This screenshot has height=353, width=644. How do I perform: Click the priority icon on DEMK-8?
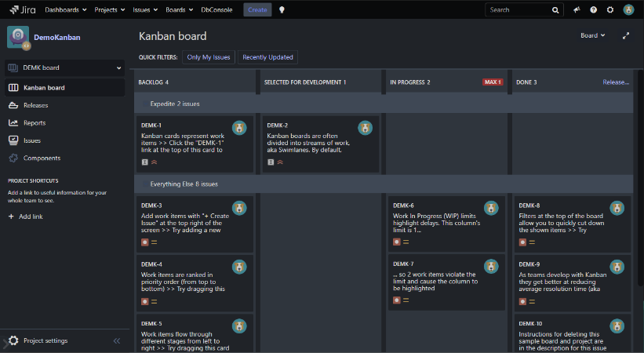click(x=532, y=242)
